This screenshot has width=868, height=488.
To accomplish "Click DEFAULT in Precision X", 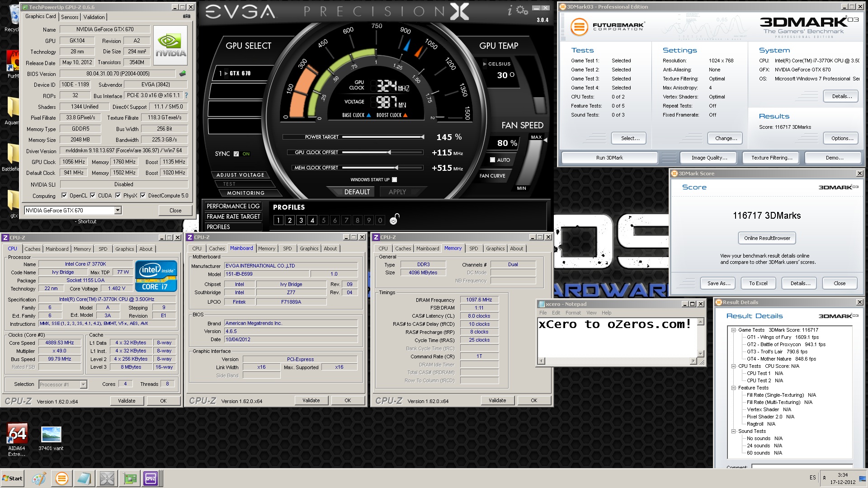I will [x=357, y=192].
